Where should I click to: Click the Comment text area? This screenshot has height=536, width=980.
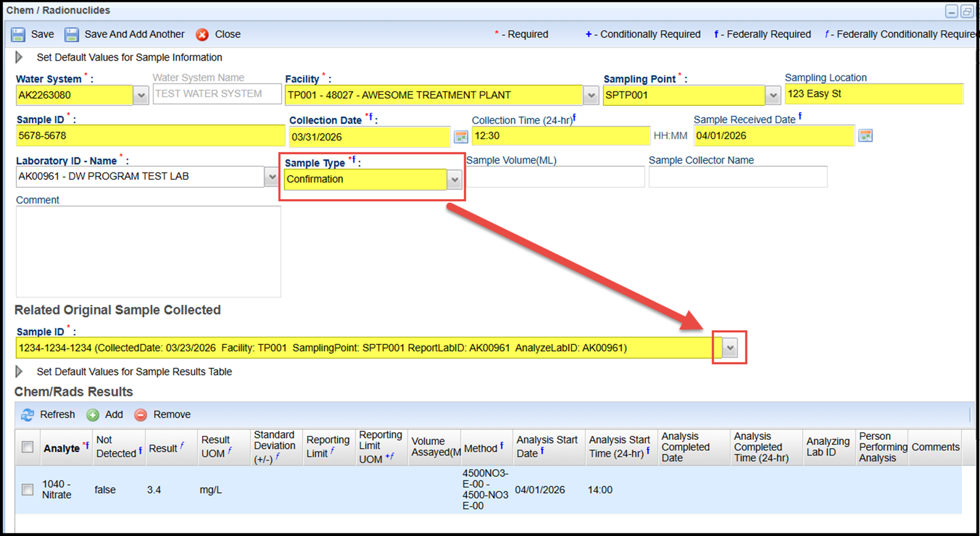pyautogui.click(x=148, y=251)
